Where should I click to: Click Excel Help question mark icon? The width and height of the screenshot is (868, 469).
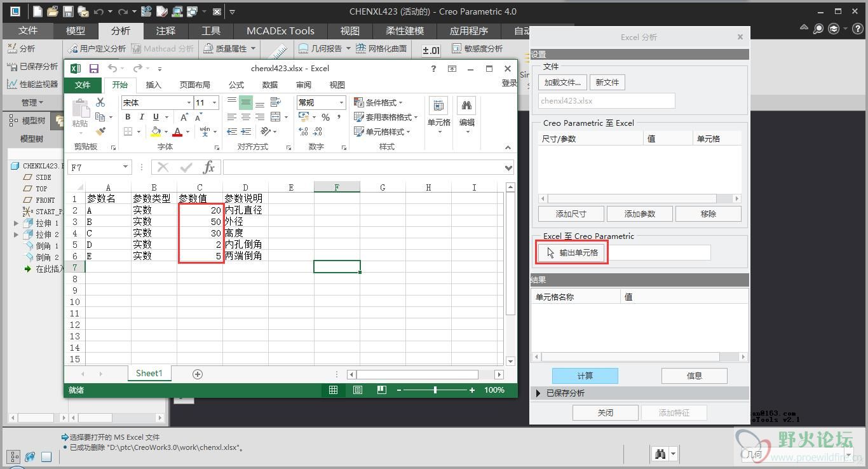433,69
